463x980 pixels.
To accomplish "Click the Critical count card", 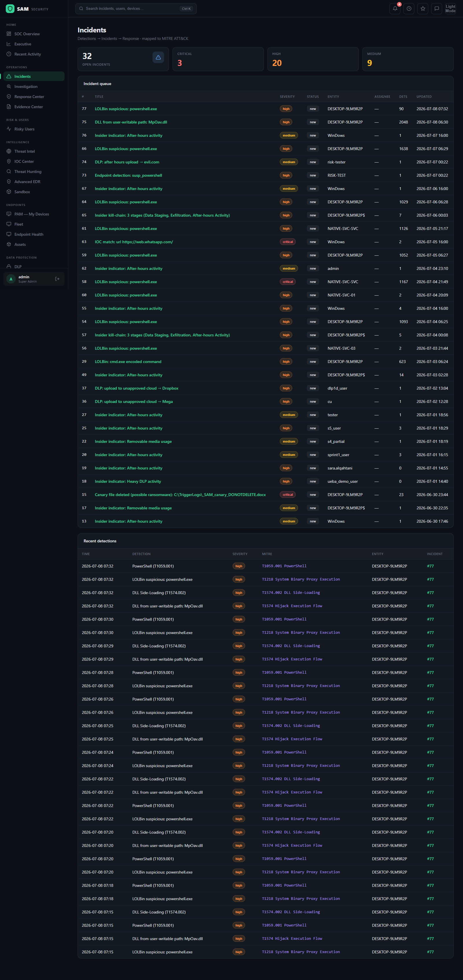I will pyautogui.click(x=218, y=59).
